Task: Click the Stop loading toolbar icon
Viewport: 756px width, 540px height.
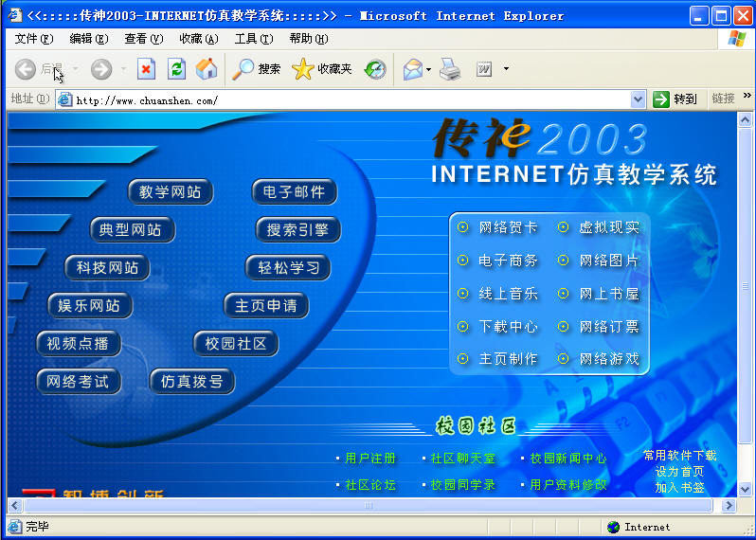Action: click(x=146, y=69)
